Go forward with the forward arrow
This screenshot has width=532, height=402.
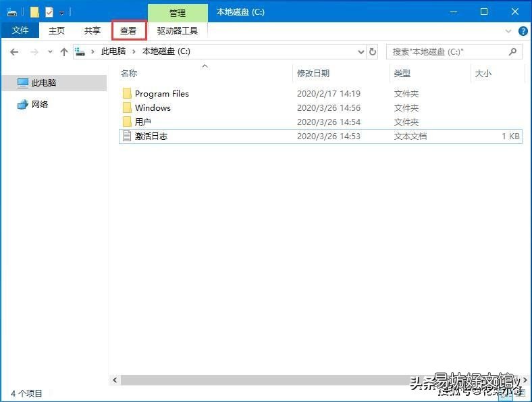coord(34,52)
